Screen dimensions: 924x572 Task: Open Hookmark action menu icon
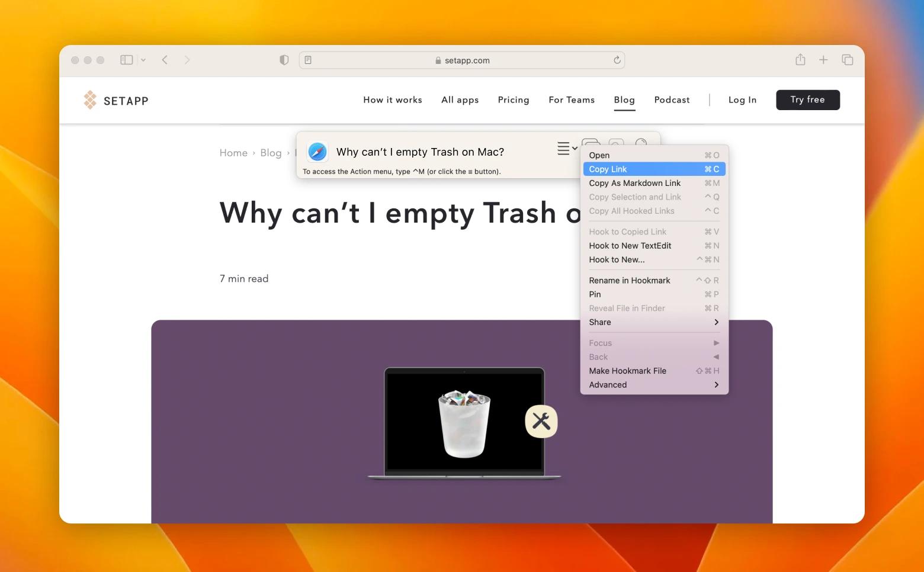click(567, 148)
